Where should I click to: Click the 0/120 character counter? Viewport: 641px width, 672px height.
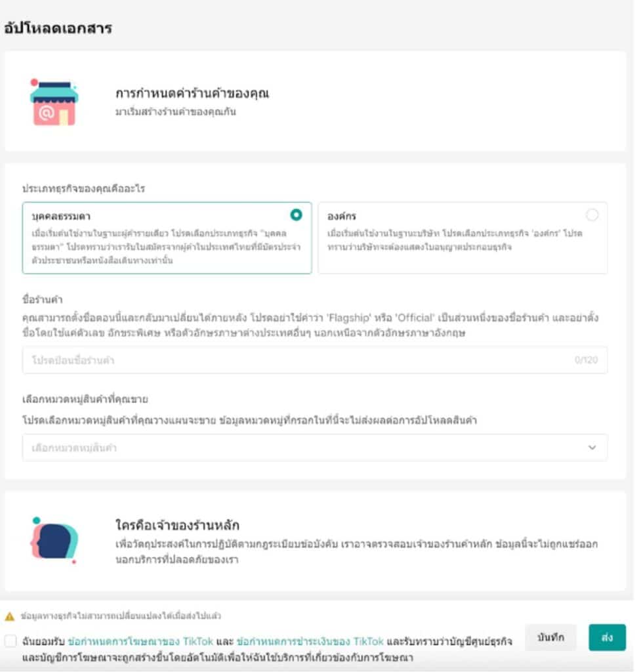pos(586,360)
